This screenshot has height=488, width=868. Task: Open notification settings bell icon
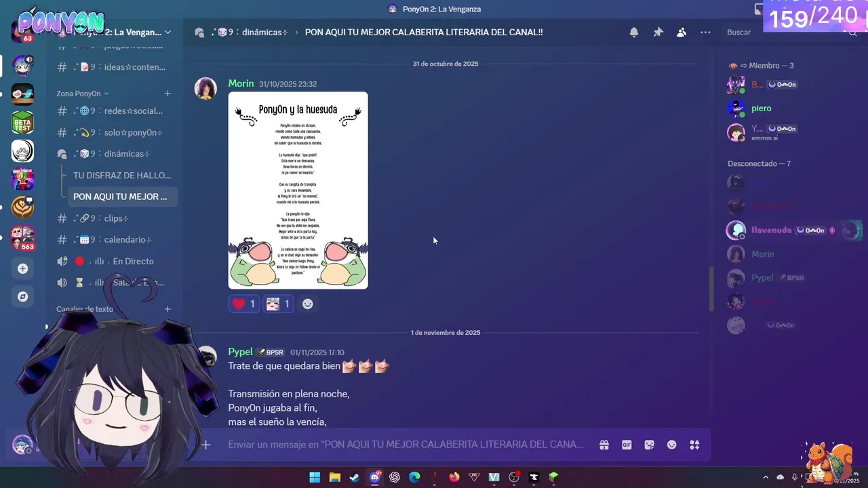coord(634,33)
